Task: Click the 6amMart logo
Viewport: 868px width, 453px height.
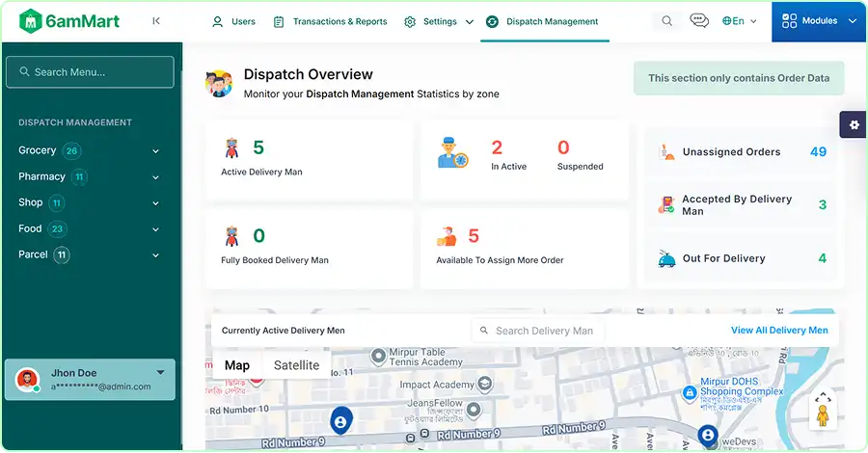Action: pos(69,21)
